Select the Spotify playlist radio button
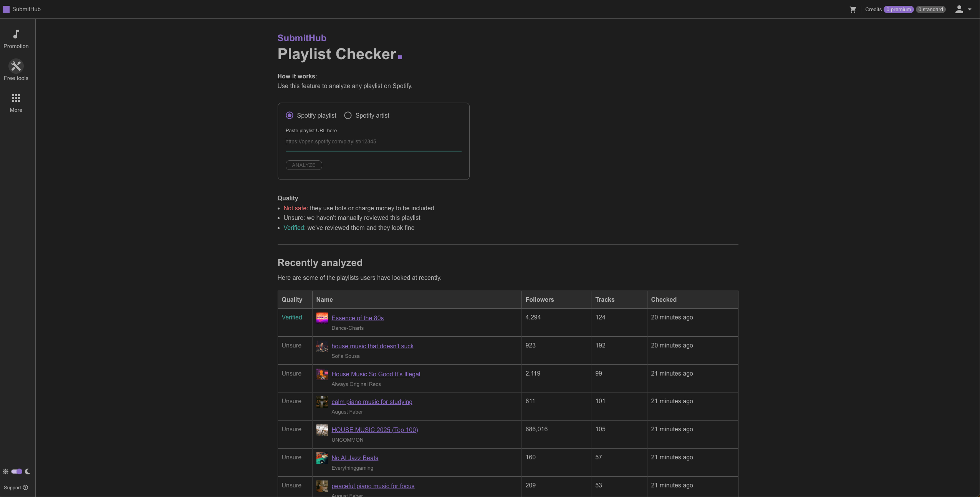Image resolution: width=980 pixels, height=497 pixels. click(290, 115)
